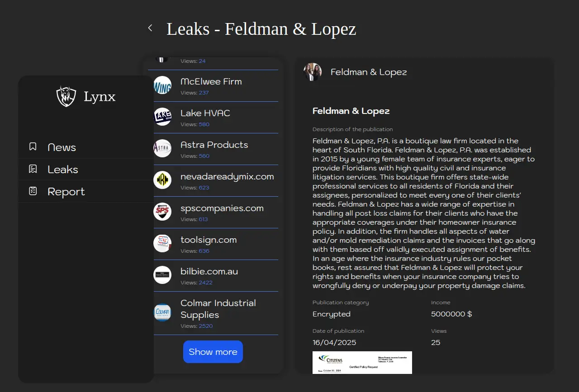Screen dimensions: 579x392
Task: Click the Leaks document icon in the sidebar
Action: 33,169
